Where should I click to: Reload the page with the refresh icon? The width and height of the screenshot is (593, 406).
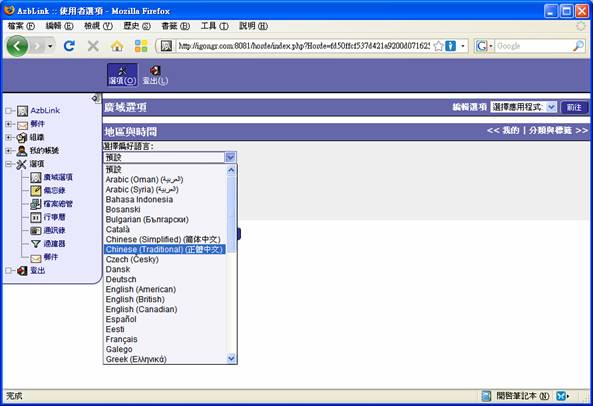tap(69, 46)
